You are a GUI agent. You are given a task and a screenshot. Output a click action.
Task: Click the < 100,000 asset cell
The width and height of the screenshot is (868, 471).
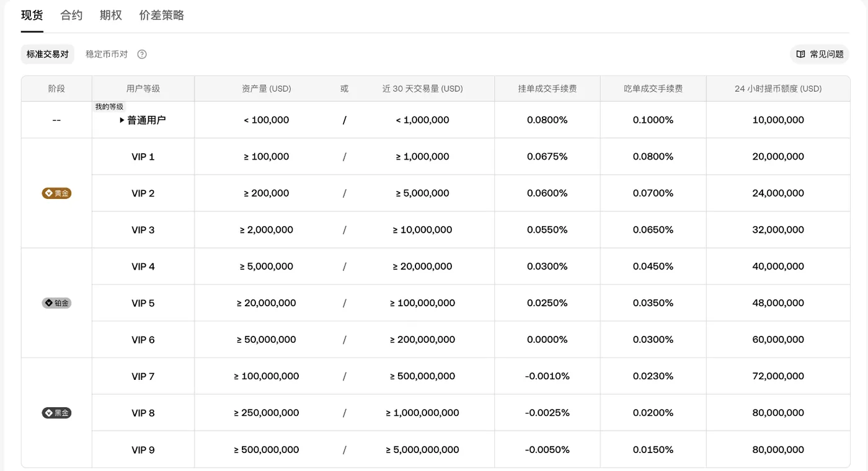[x=267, y=120]
